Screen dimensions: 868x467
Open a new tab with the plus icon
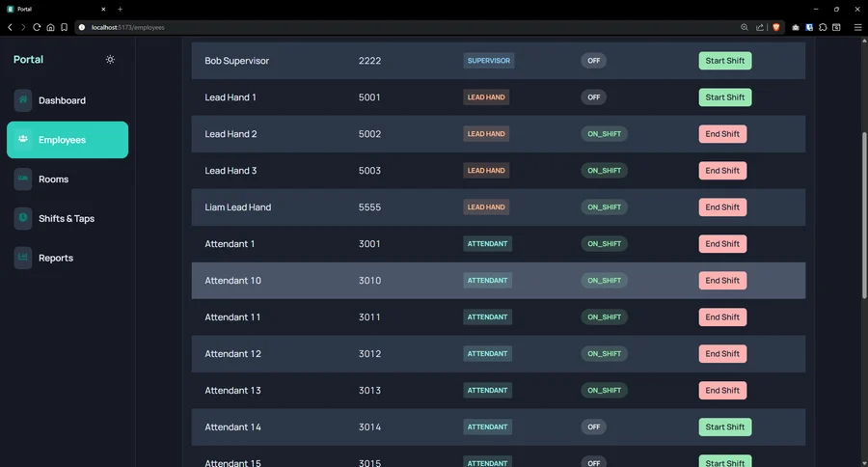coord(121,9)
